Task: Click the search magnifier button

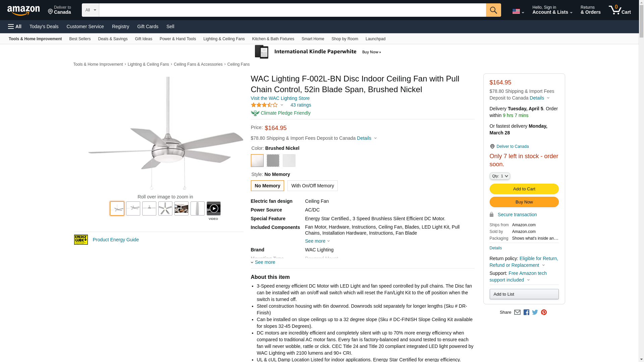Action: [x=493, y=10]
